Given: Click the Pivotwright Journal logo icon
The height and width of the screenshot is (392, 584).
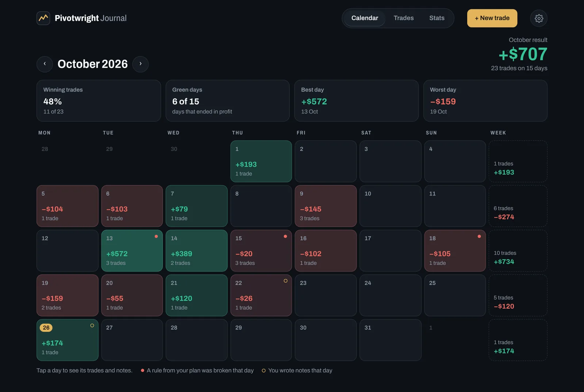Looking at the screenshot, I should (43, 18).
